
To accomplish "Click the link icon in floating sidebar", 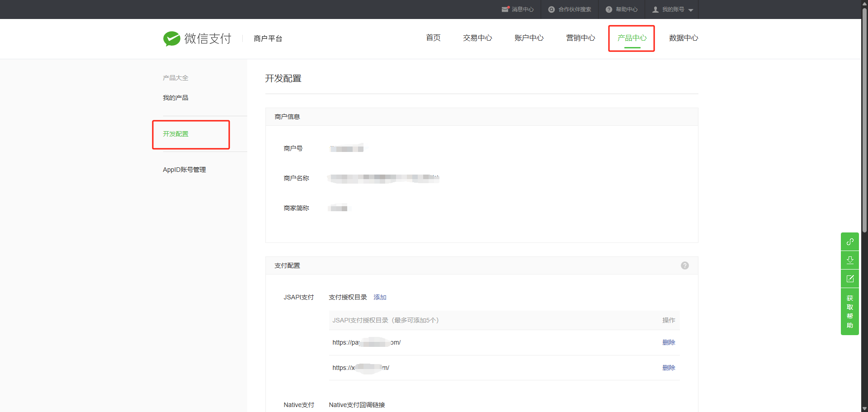I will 849,242.
